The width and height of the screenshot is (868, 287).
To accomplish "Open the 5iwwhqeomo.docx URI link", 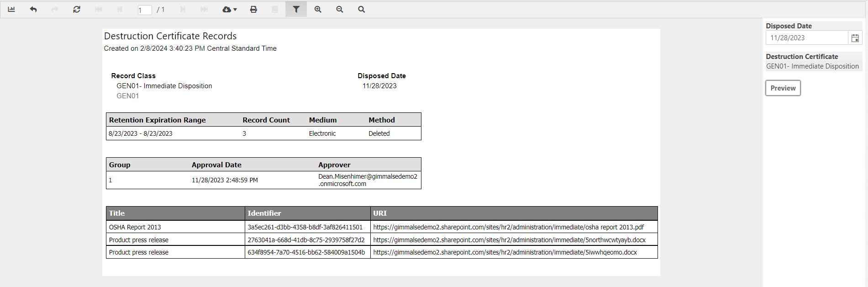I will pos(505,252).
